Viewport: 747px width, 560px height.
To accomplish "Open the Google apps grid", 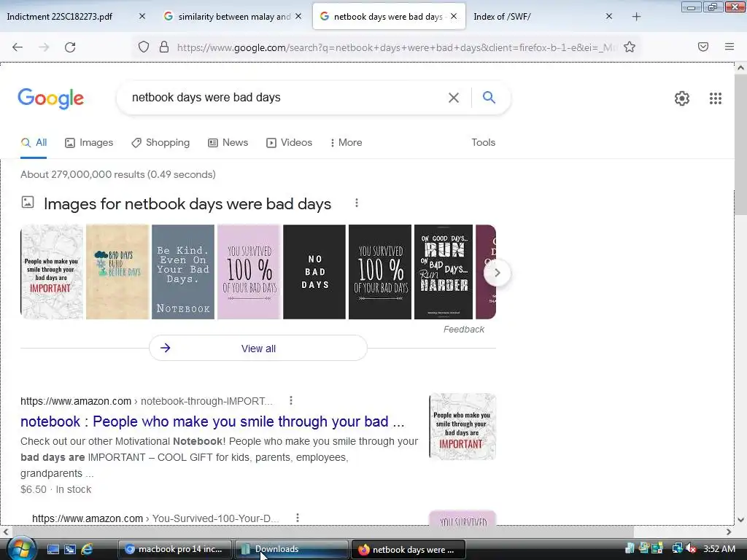I will (x=715, y=98).
